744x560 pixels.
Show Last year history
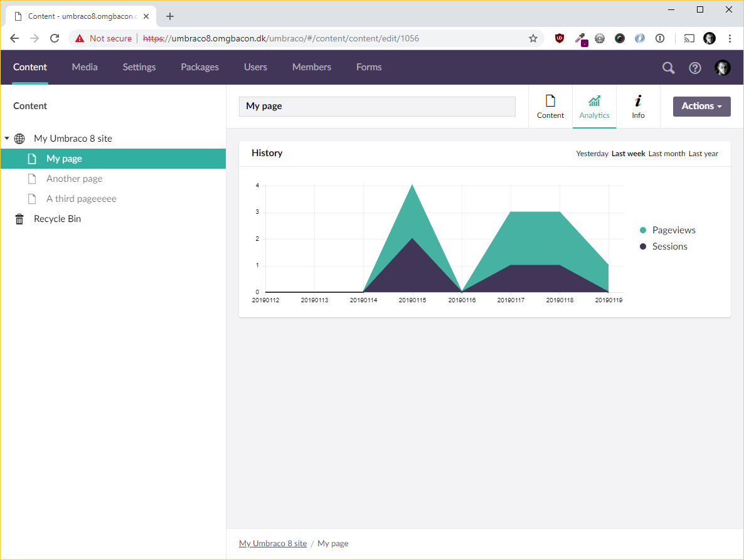pyautogui.click(x=703, y=154)
